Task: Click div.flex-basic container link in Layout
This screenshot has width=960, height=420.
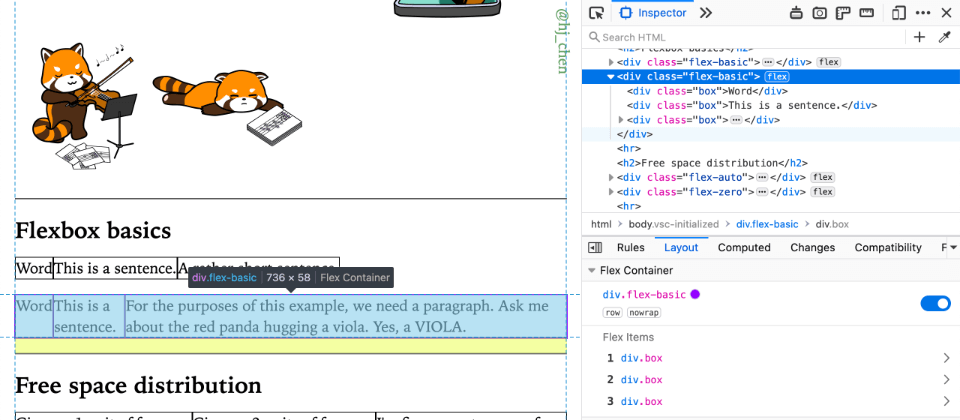Action: coord(644,294)
